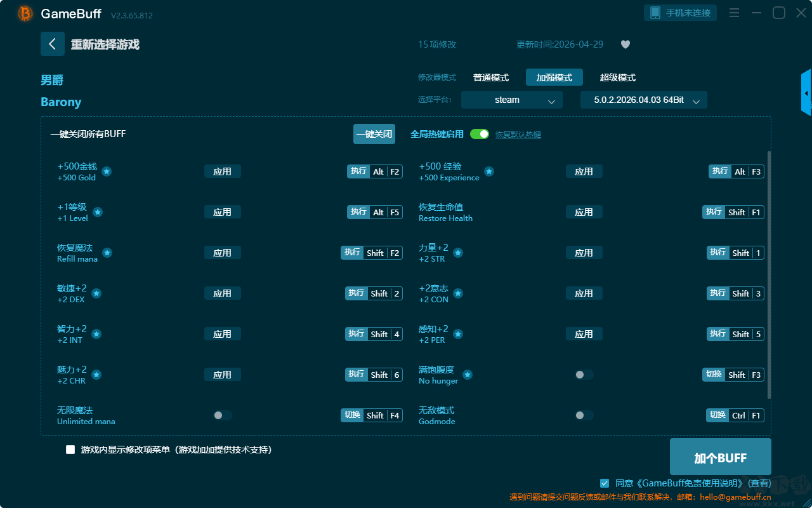Click the Barony game title text
This screenshot has width=812, height=508.
61,102
